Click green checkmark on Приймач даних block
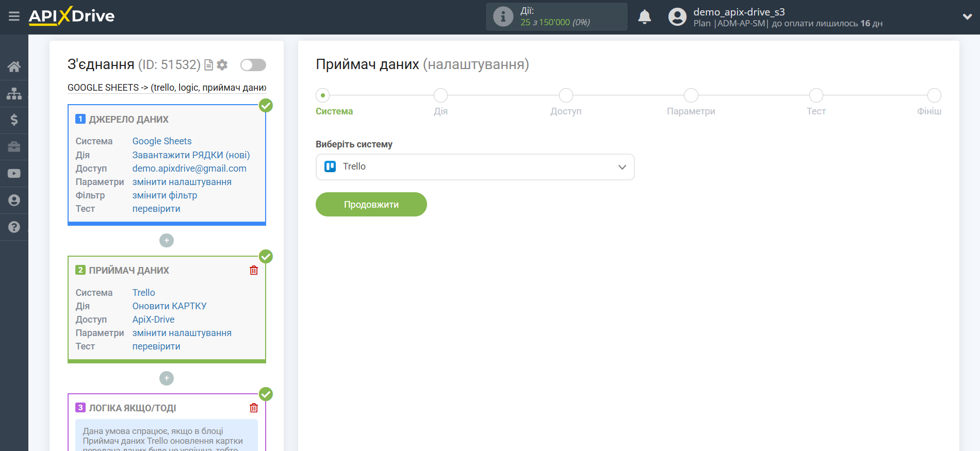 266,257
